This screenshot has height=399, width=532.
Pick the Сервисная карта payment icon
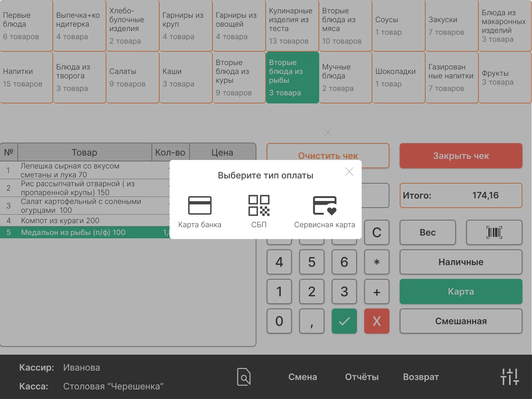[x=325, y=205]
